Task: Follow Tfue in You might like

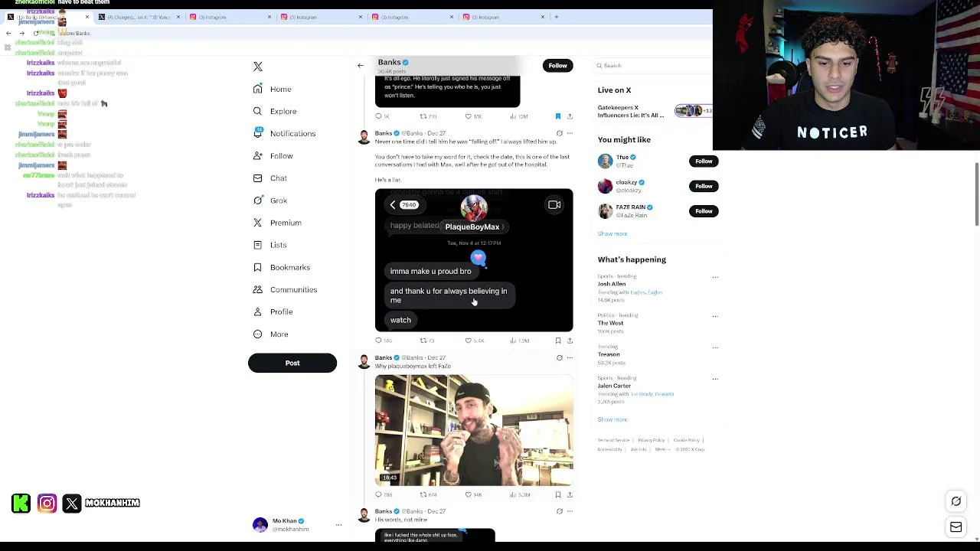Action: coord(704,161)
